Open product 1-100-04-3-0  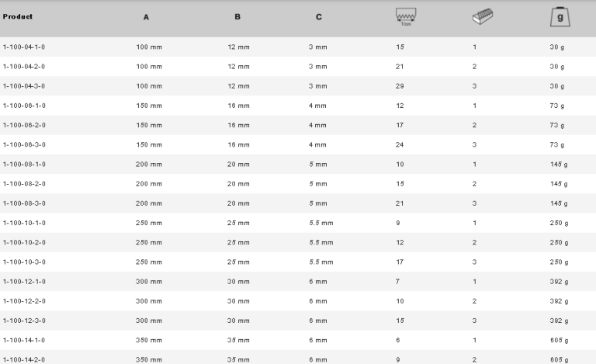click(29, 86)
